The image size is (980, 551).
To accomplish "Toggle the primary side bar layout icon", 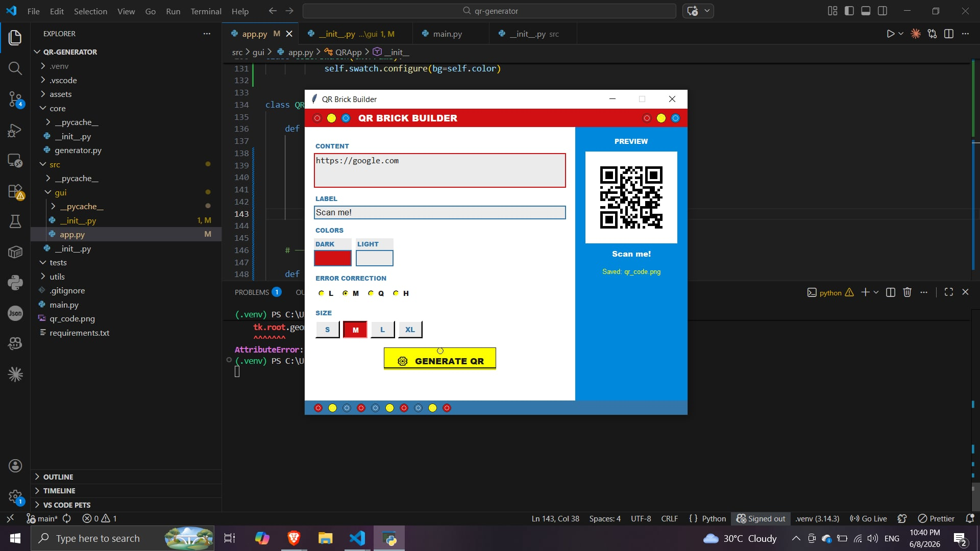I will pyautogui.click(x=849, y=11).
